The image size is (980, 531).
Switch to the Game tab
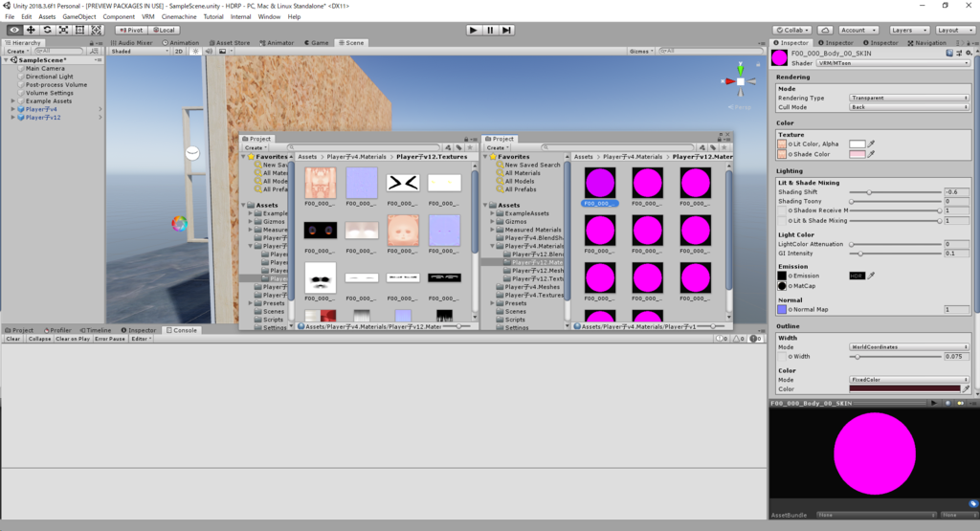pos(316,43)
